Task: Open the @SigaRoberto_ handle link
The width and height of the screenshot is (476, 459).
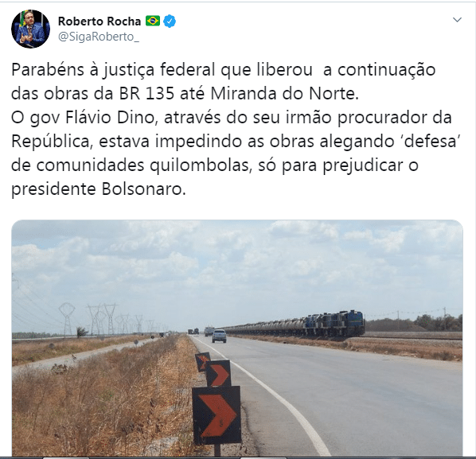Action: 99,37
